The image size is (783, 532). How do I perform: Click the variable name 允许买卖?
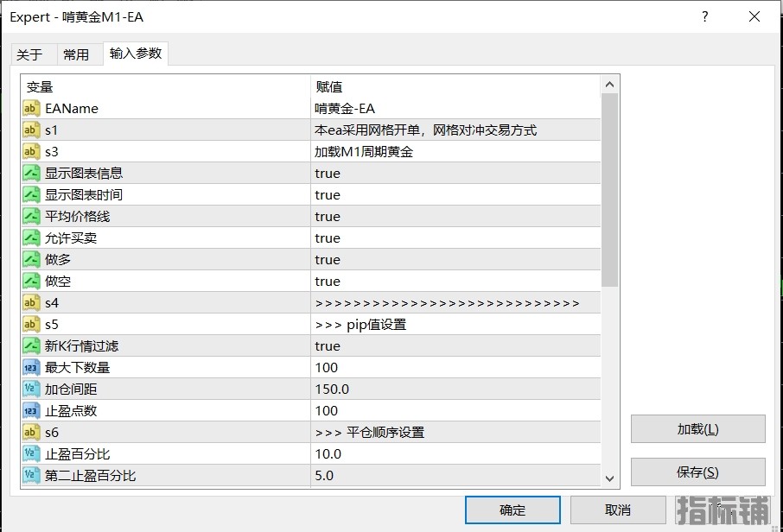[x=71, y=238]
